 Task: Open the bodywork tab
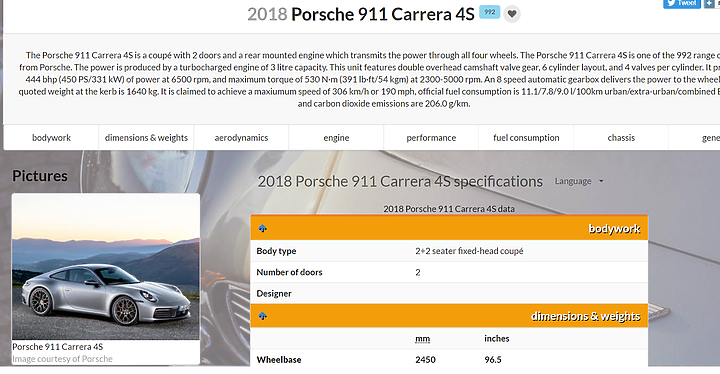click(51, 137)
